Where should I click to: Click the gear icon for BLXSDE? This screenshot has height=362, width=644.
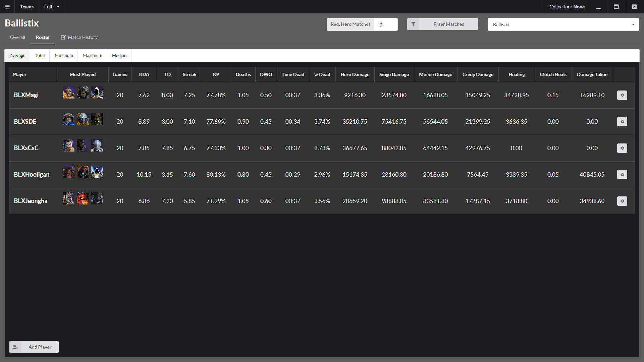pos(622,122)
